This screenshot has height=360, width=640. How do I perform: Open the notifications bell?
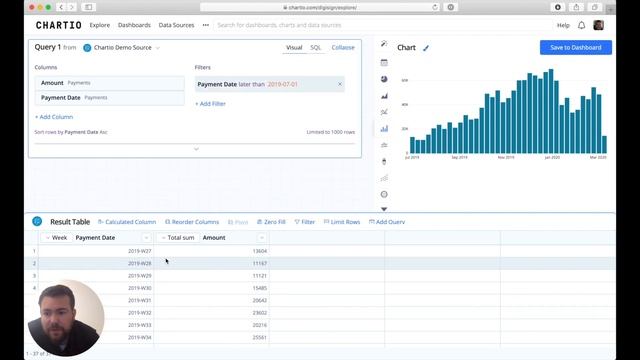click(581, 25)
